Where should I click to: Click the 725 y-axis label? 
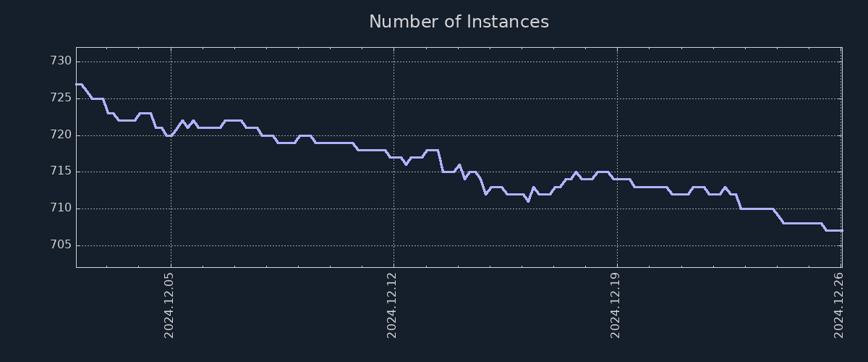(x=61, y=98)
